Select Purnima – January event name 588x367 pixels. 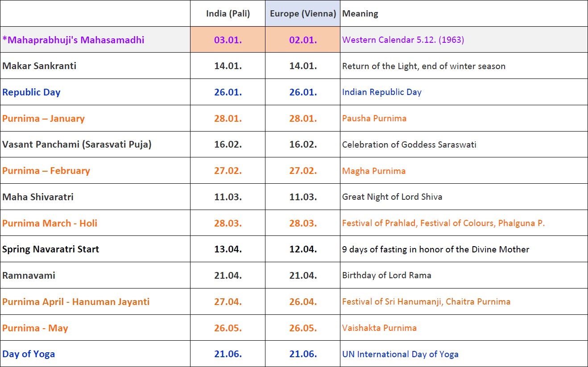click(x=43, y=119)
